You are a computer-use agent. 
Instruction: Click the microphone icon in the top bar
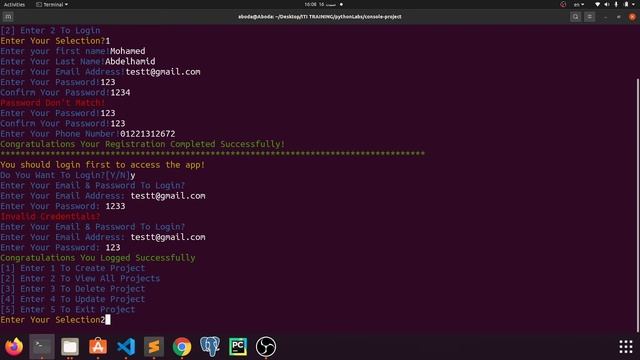[616, 4]
